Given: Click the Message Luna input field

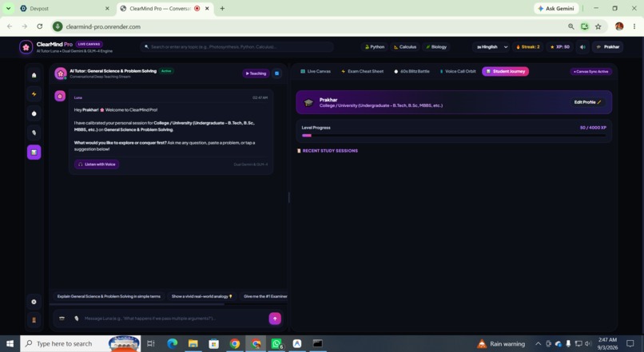Looking at the screenshot, I should click(173, 318).
